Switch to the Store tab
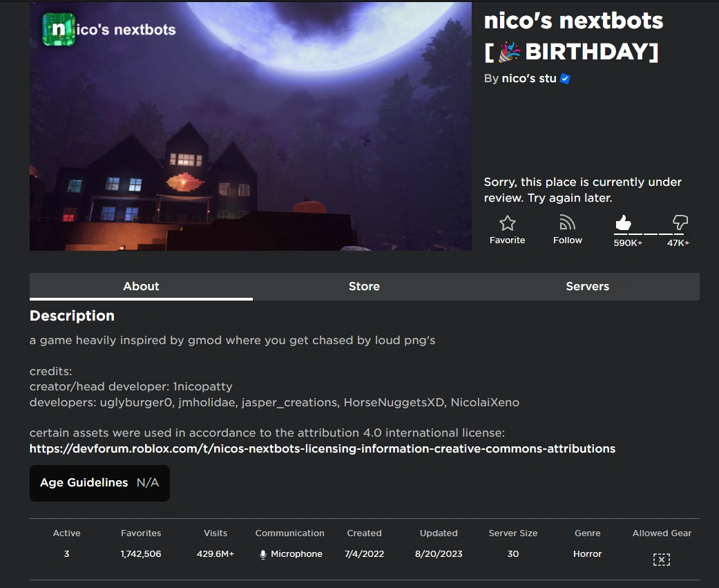Viewport: 719px width, 588px height. (364, 286)
